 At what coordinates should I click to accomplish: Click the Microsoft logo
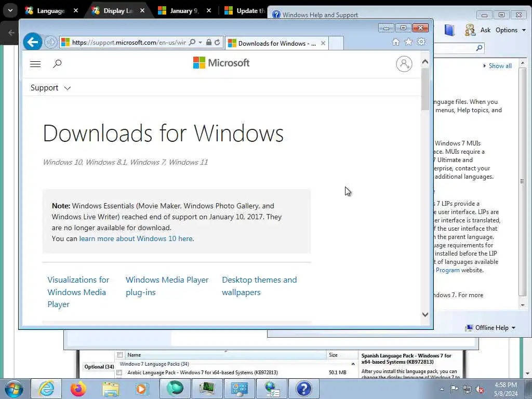pyautogui.click(x=221, y=63)
